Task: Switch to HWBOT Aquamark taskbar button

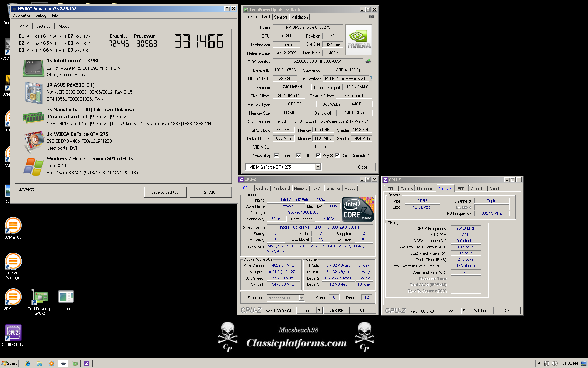Action: point(63,363)
